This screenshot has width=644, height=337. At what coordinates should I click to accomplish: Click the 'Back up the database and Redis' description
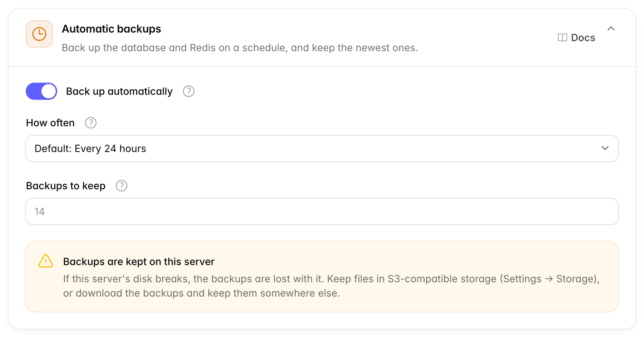coord(240,48)
